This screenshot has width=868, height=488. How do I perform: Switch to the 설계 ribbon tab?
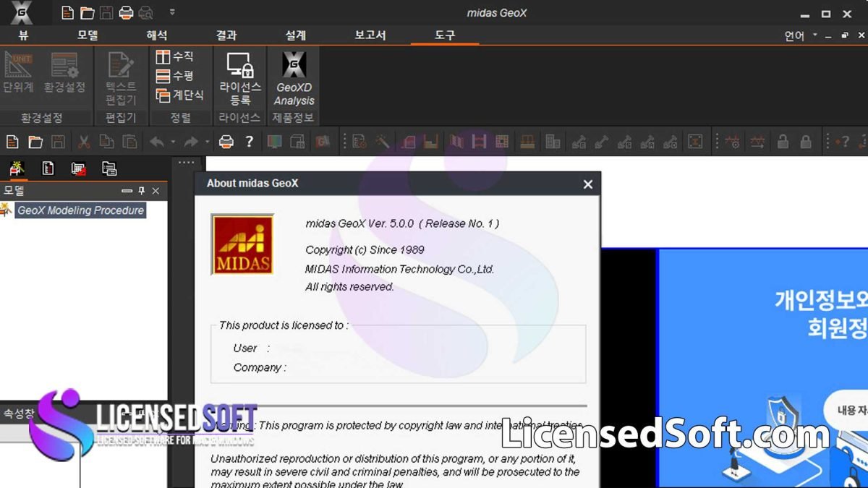tap(296, 35)
